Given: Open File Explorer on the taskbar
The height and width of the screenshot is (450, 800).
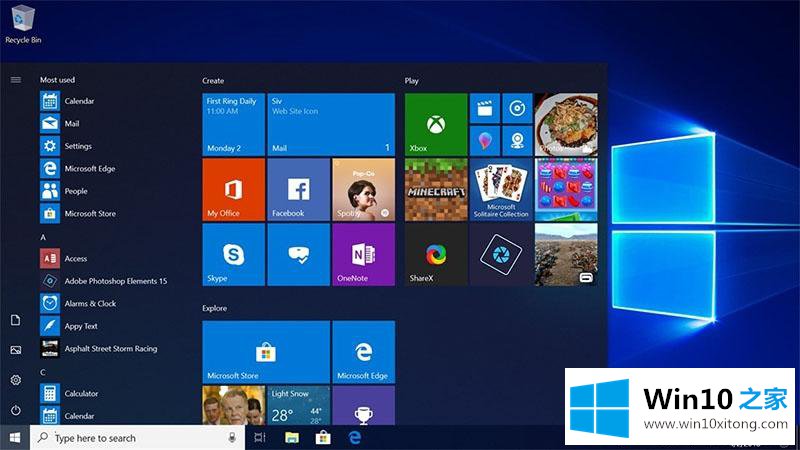Looking at the screenshot, I should 292,437.
